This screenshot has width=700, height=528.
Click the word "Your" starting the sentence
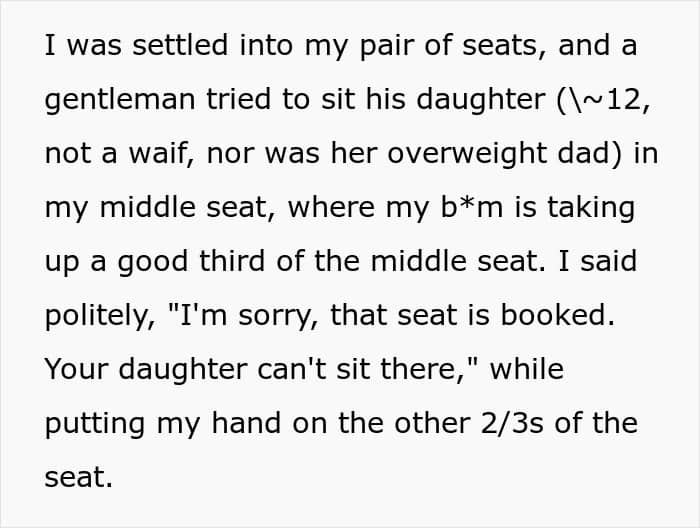coord(76,369)
